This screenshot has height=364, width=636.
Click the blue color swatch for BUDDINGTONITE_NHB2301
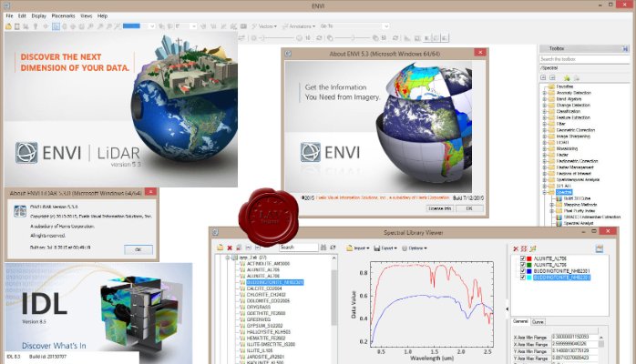point(528,271)
